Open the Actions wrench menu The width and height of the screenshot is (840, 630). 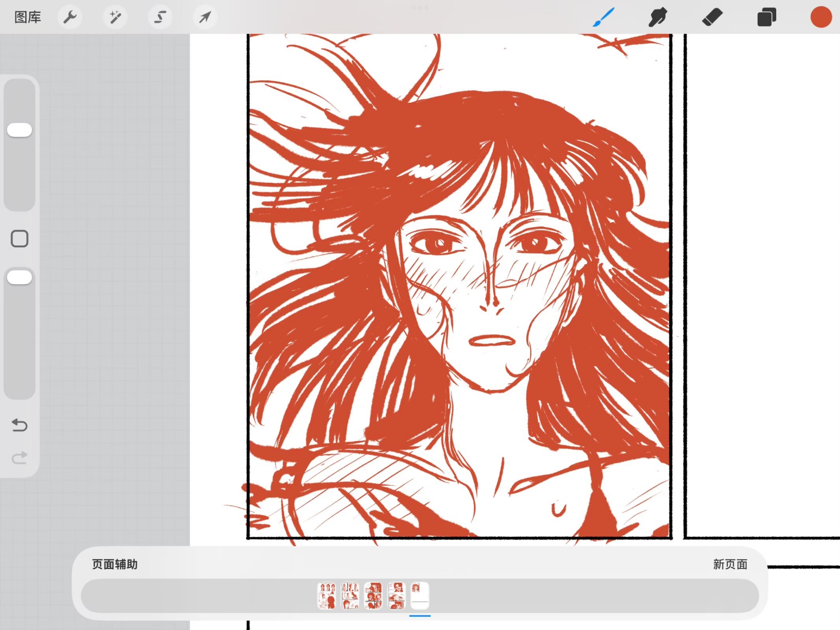[x=70, y=17]
